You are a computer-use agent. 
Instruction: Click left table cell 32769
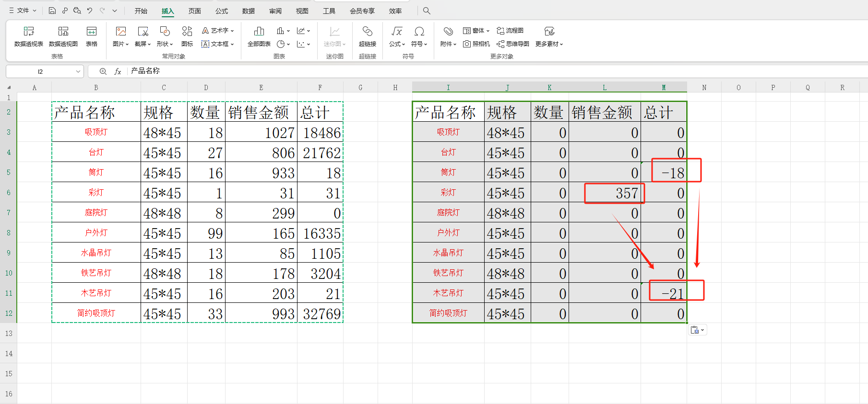[x=320, y=313]
